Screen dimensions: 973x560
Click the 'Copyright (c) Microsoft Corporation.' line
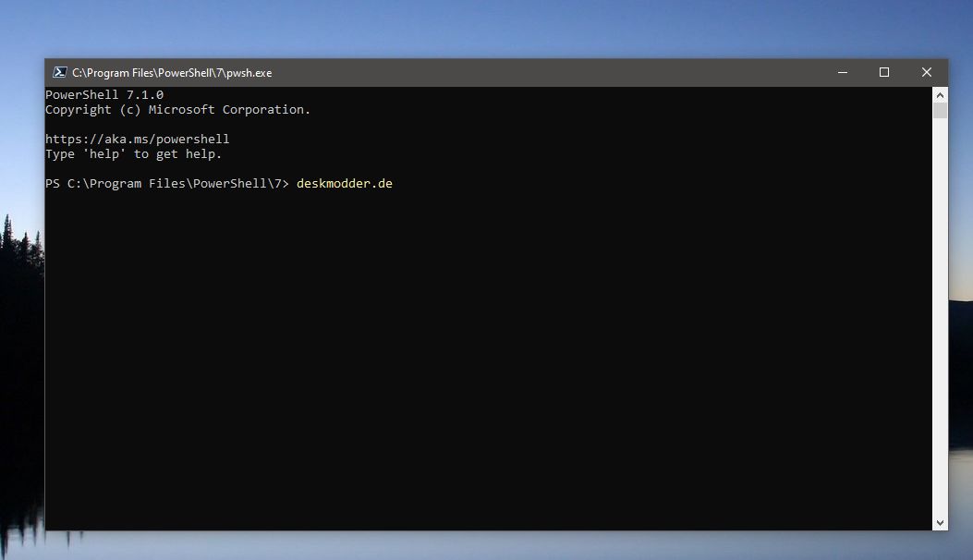point(177,110)
